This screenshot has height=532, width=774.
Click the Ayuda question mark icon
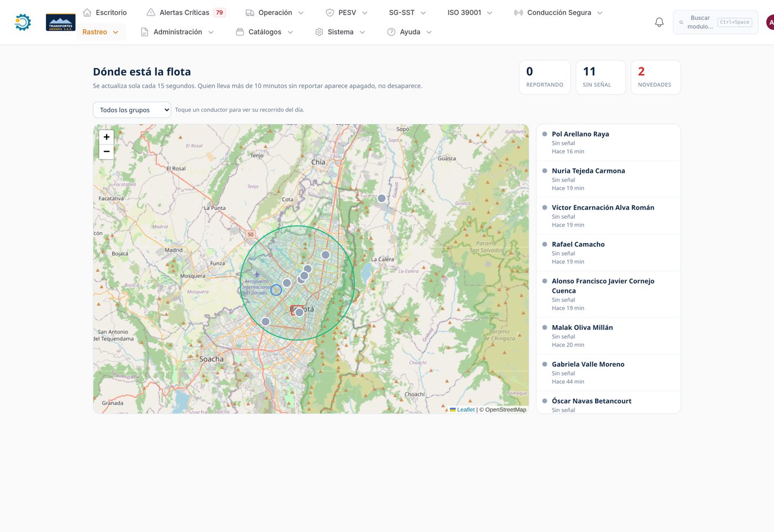click(391, 32)
